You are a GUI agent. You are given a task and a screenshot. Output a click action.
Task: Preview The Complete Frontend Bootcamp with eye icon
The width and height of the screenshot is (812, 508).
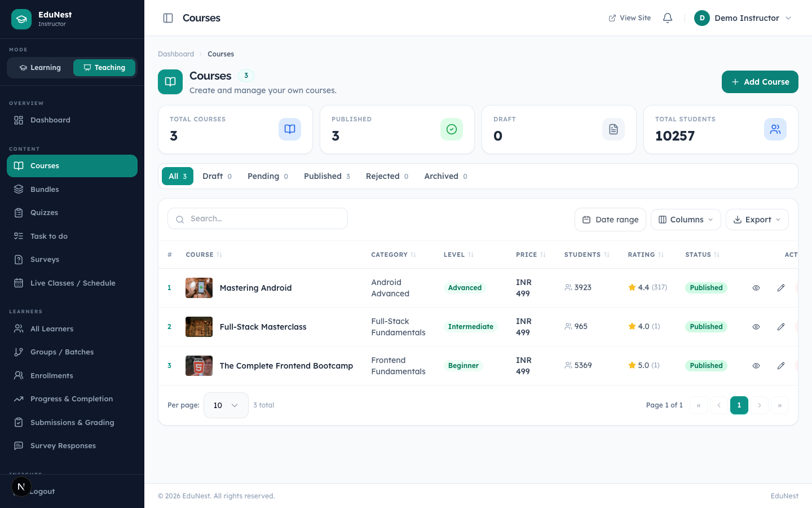click(756, 366)
